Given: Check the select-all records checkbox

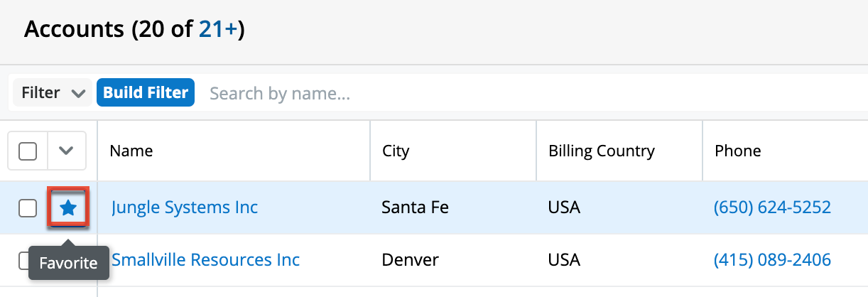Looking at the screenshot, I should (28, 151).
